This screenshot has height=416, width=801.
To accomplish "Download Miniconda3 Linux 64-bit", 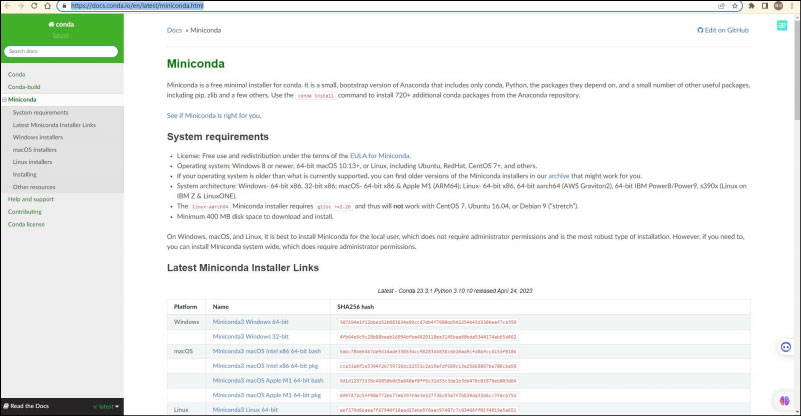I will click(245, 410).
